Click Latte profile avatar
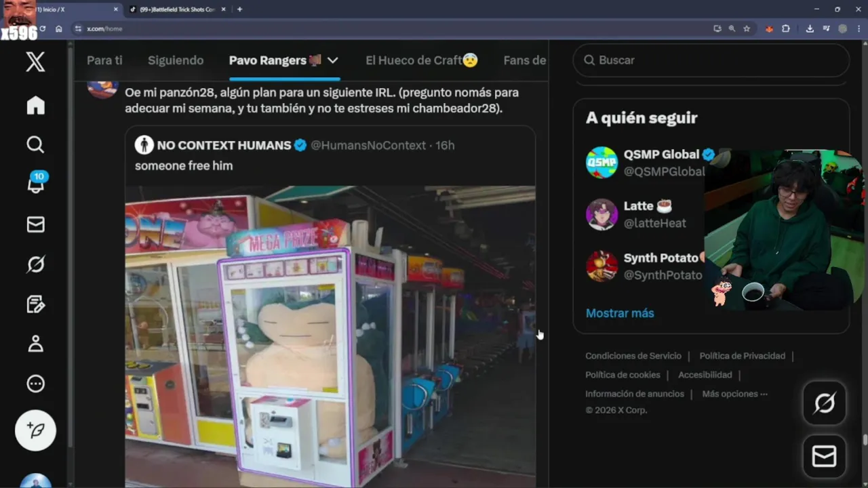Image resolution: width=868 pixels, height=488 pixels. point(602,214)
